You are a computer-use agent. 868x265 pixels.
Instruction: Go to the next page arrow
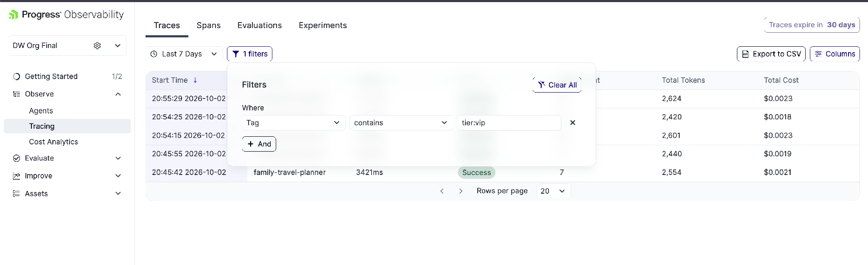[x=461, y=191]
